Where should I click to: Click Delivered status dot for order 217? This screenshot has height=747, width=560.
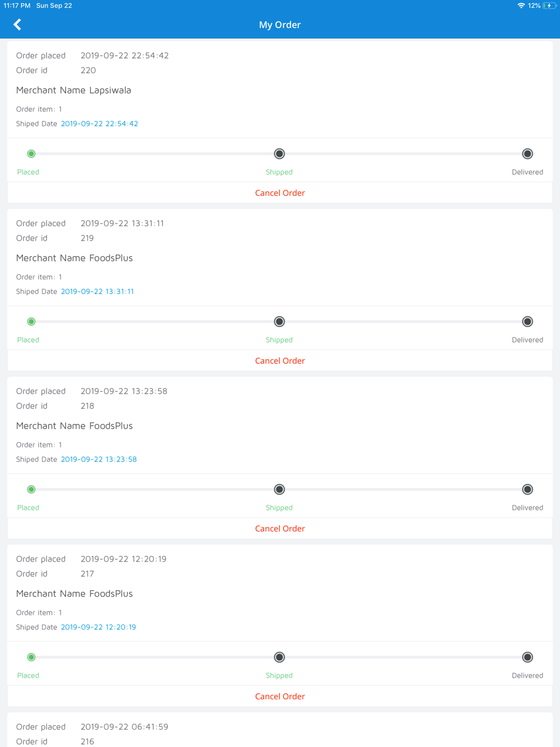pos(528,657)
